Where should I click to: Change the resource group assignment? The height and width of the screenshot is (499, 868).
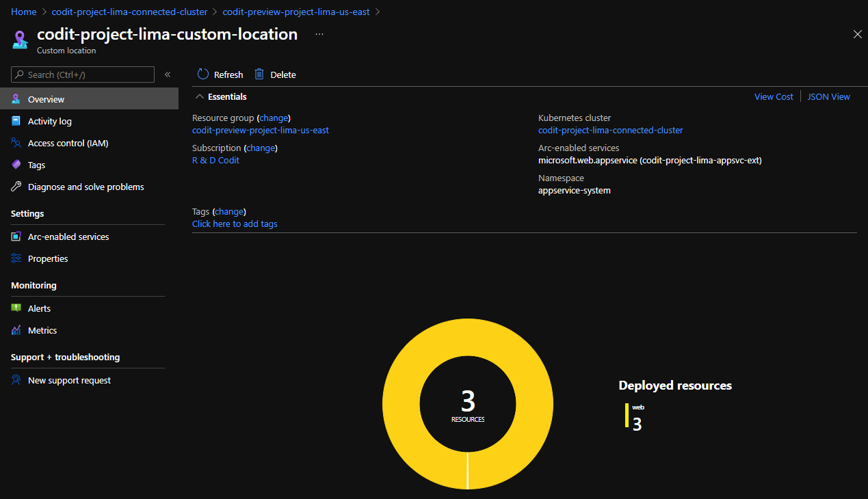pyautogui.click(x=274, y=118)
